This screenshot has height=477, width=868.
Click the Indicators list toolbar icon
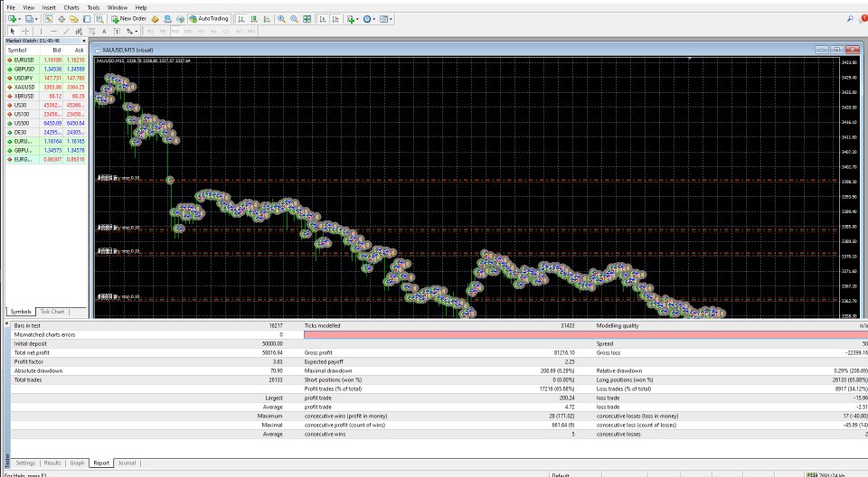click(x=350, y=19)
